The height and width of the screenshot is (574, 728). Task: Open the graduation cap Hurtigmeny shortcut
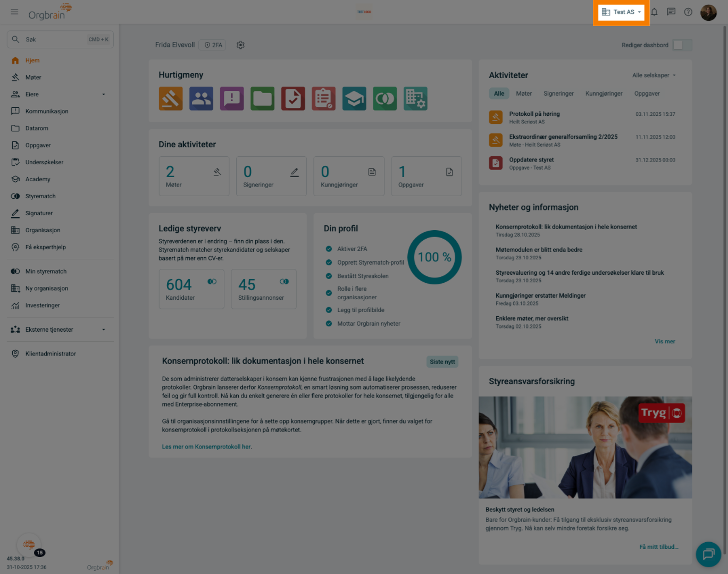354,98
